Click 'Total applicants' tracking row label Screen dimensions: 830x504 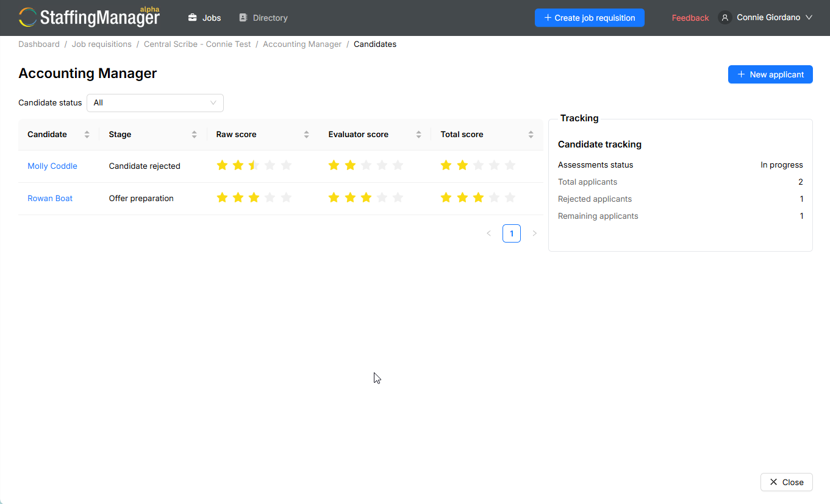587,182
